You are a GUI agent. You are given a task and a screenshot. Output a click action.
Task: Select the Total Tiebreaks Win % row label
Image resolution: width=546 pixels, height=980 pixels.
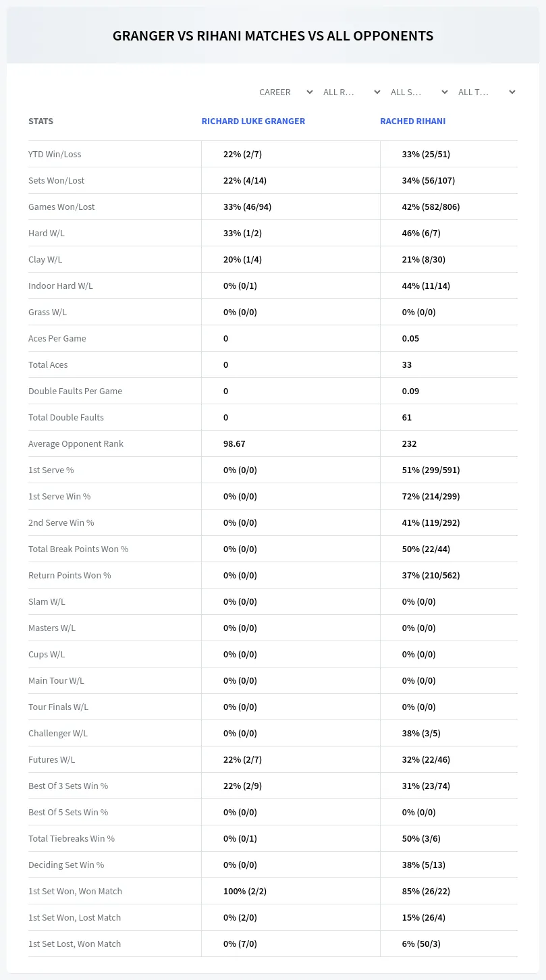[x=72, y=838]
